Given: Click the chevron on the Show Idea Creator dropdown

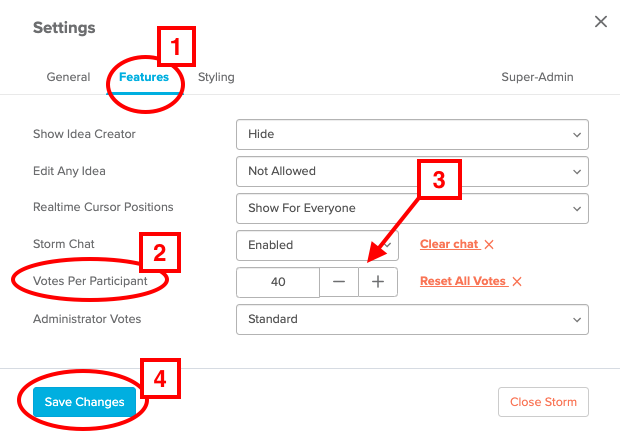Looking at the screenshot, I should pos(577,135).
